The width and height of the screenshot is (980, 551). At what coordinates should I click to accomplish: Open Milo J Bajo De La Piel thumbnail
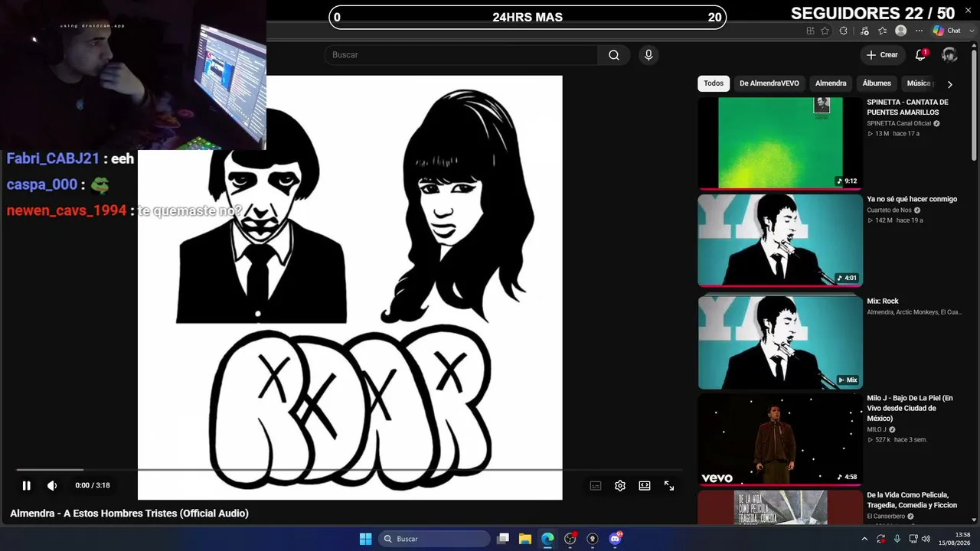tap(780, 439)
